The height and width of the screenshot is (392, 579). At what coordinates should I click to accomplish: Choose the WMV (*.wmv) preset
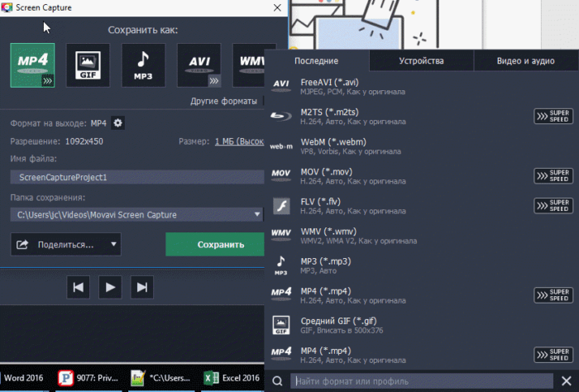click(x=422, y=236)
